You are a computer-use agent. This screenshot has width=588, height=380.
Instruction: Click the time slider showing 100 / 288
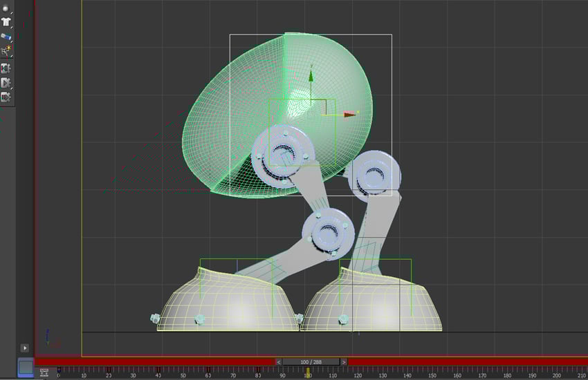click(x=311, y=362)
